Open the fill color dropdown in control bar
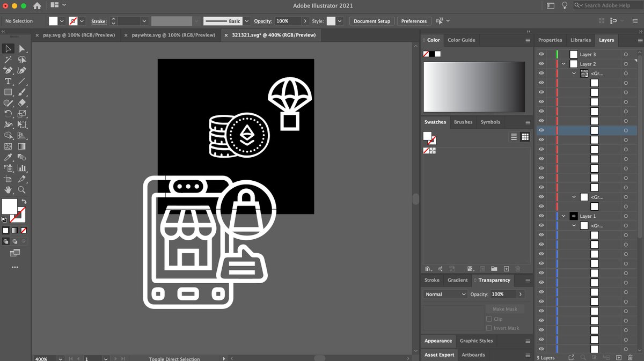The image size is (644, 361). [x=62, y=21]
